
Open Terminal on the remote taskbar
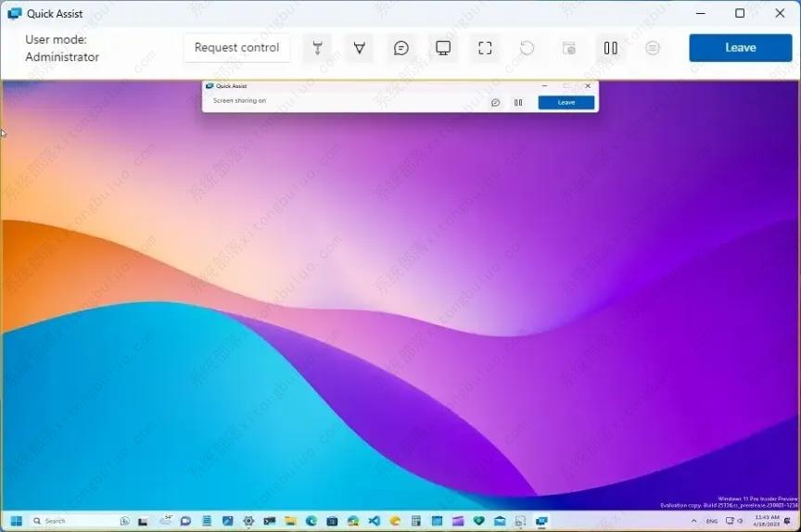click(x=270, y=521)
